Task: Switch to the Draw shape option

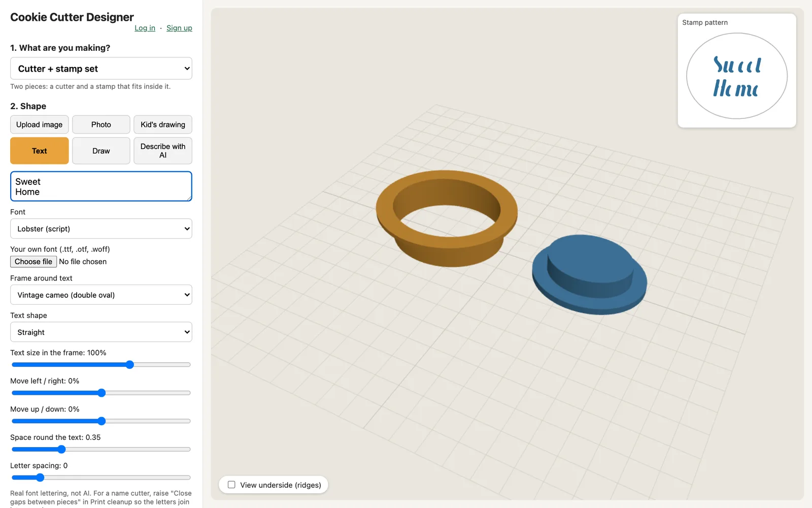Action: click(101, 151)
